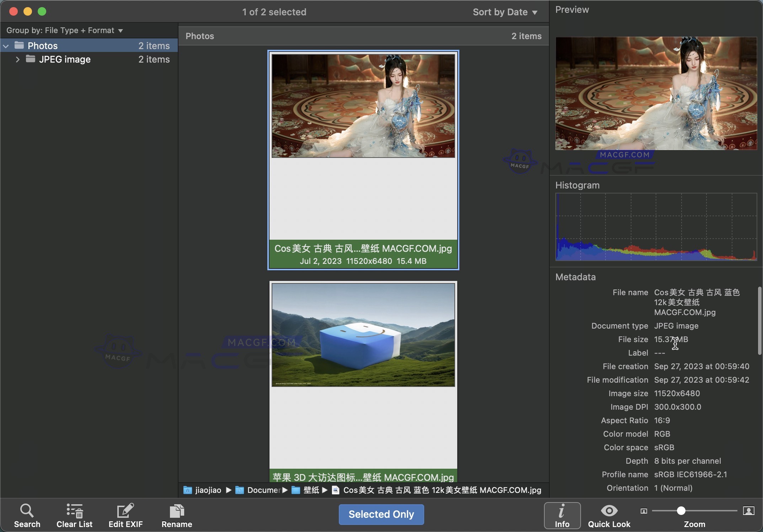Click Documents in the breadcrumb path
Viewport: 763px width, 532px height.
point(265,490)
